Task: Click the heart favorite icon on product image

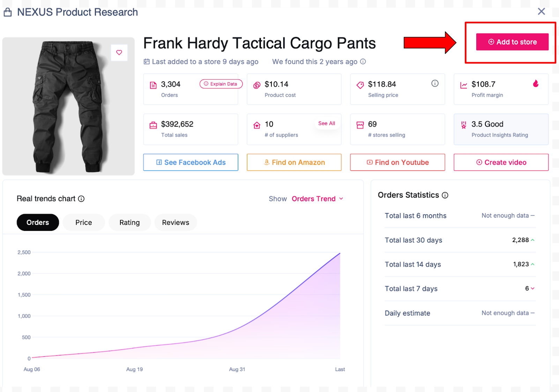Action: click(x=119, y=53)
